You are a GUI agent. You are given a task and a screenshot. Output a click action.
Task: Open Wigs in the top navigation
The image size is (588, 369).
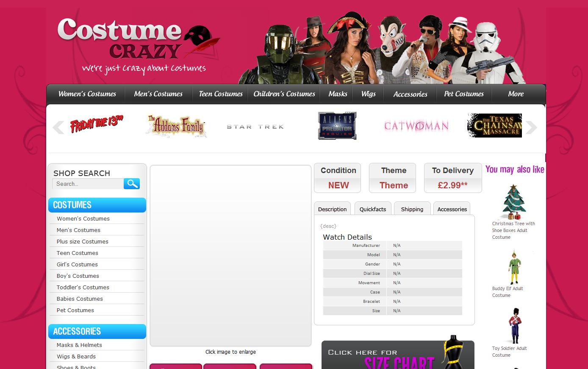pos(369,94)
